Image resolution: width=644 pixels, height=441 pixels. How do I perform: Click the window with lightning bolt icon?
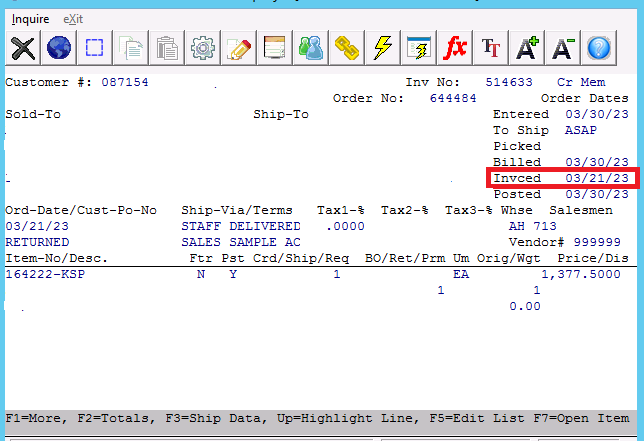click(419, 48)
